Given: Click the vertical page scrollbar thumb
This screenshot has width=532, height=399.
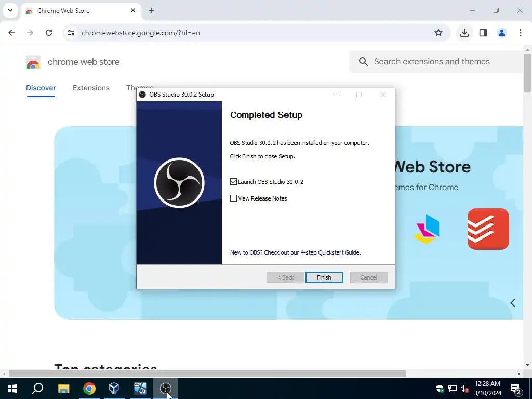Looking at the screenshot, I should (527, 73).
